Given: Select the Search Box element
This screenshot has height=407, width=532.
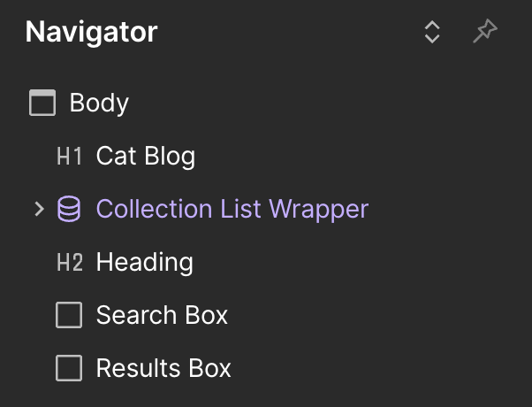Looking at the screenshot, I should [162, 315].
